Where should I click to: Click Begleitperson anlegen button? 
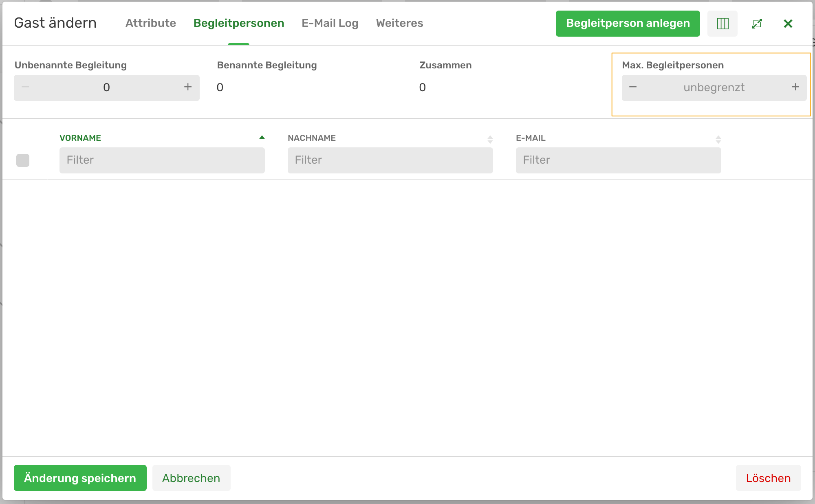(x=628, y=24)
